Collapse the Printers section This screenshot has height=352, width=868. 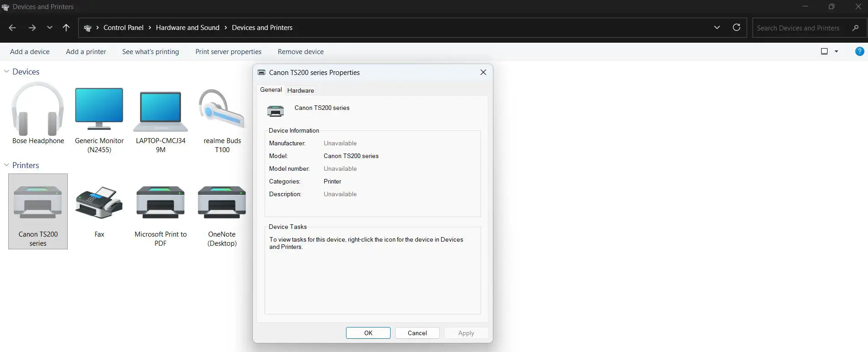click(x=7, y=165)
